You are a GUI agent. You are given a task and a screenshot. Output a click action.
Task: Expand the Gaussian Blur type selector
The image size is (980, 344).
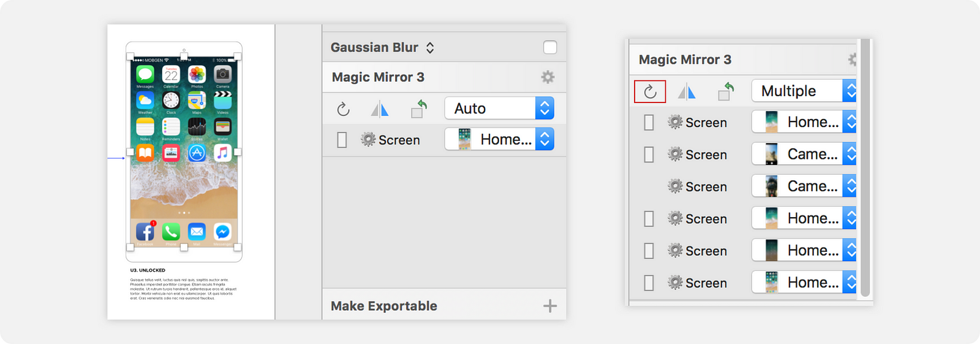(x=430, y=48)
